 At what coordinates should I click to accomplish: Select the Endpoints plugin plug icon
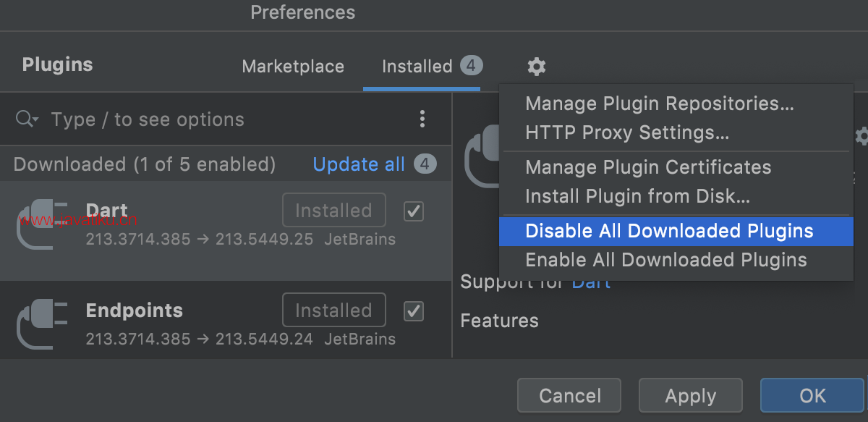pyautogui.click(x=42, y=324)
